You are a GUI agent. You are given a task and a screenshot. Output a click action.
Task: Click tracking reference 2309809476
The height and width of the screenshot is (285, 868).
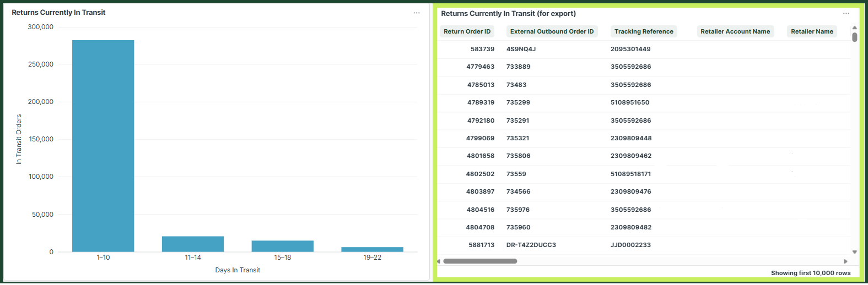click(630, 191)
